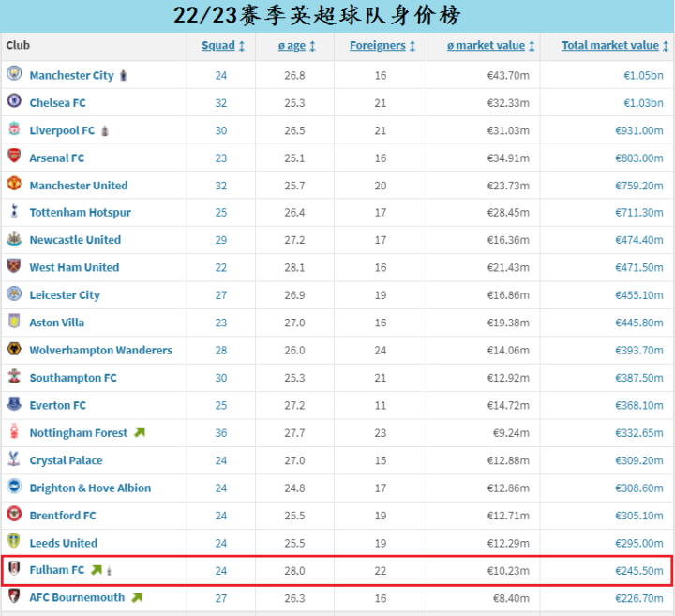Open the Brighton & Hove Albion link
675x616 pixels.
pos(90,488)
